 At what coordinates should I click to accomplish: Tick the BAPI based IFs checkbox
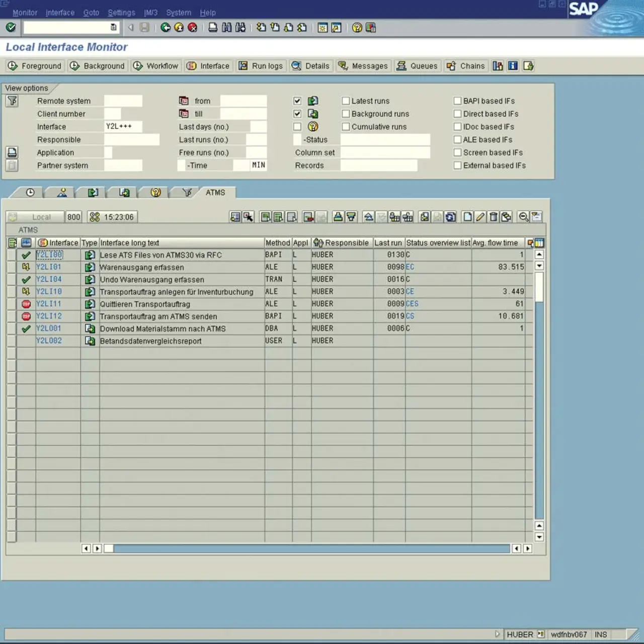(x=457, y=101)
